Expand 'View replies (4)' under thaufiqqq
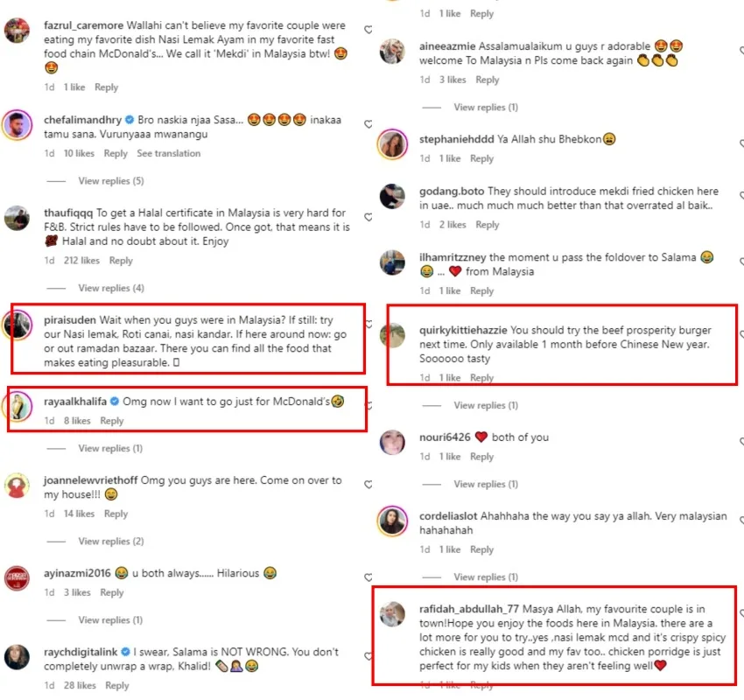 point(111,288)
